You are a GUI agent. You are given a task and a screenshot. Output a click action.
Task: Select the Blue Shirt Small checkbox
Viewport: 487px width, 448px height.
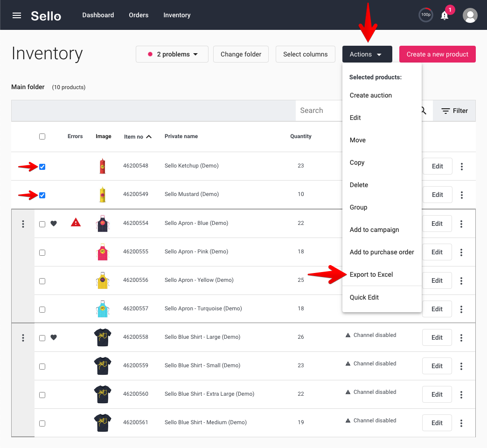[x=42, y=367]
